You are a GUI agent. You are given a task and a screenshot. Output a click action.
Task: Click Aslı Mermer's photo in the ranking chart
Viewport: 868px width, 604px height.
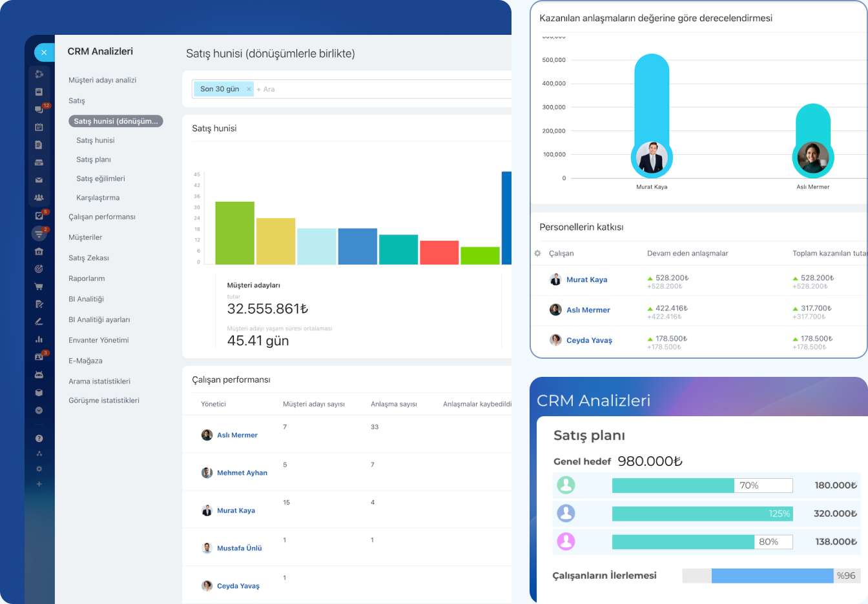(x=813, y=157)
